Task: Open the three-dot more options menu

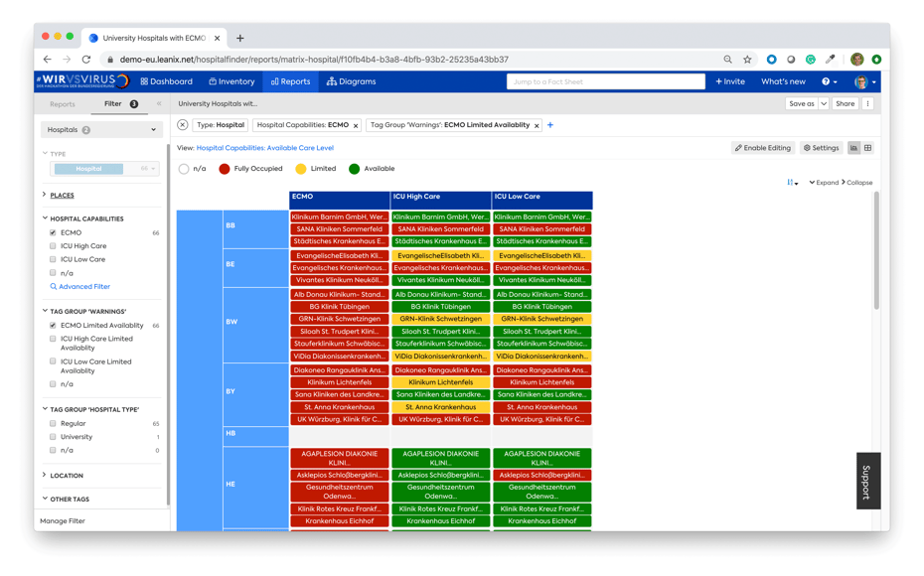Action: 867,103
